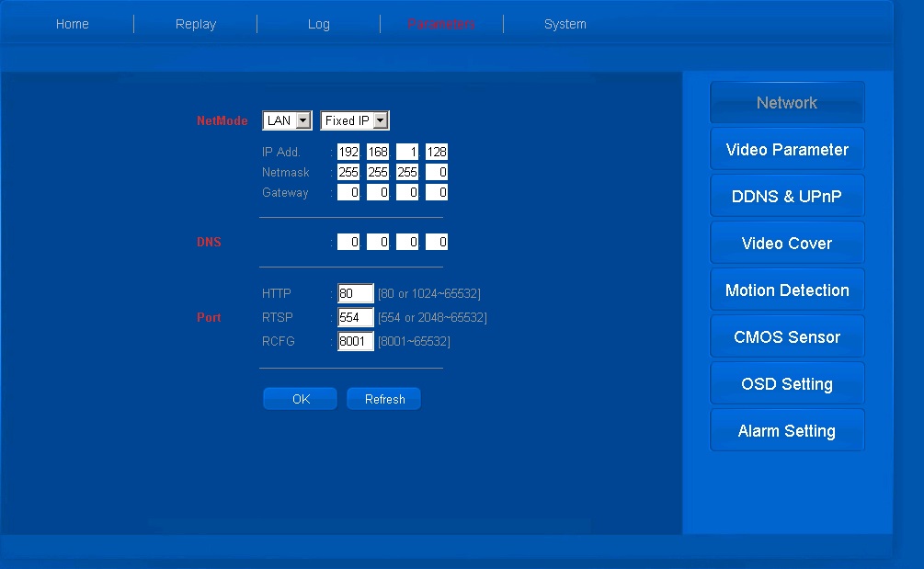Open the Alarm Setting page
The image size is (924, 569).
coord(787,431)
